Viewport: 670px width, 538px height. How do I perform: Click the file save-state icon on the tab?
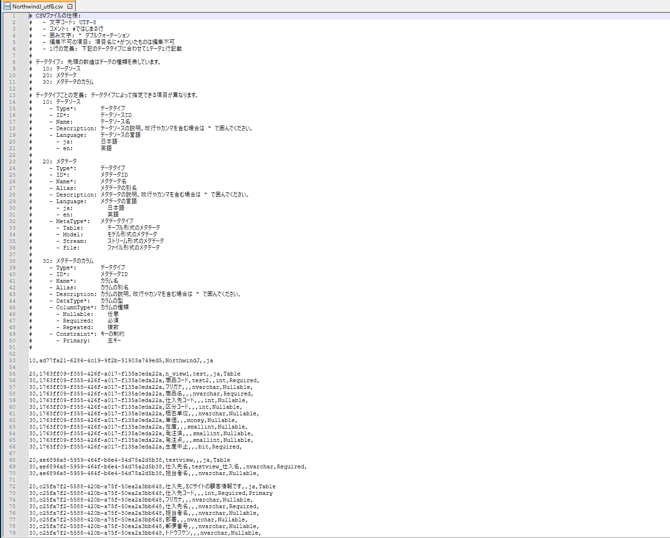click(x=6, y=6)
